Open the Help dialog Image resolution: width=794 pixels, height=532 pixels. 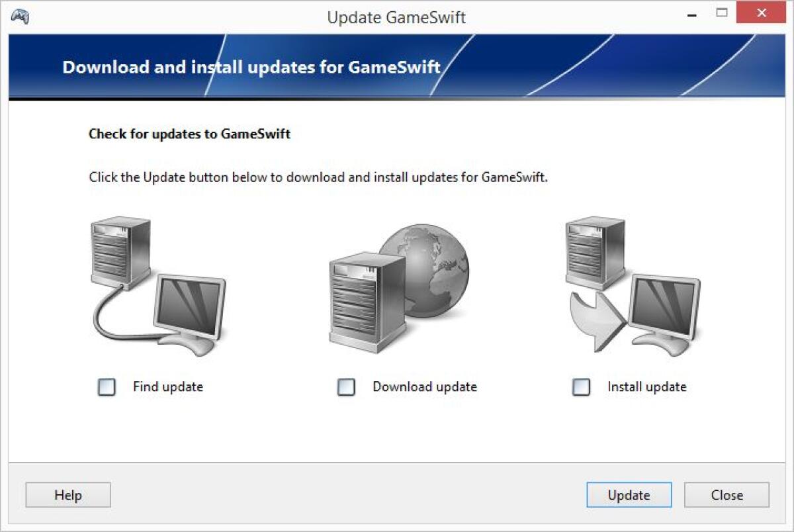[x=67, y=495]
